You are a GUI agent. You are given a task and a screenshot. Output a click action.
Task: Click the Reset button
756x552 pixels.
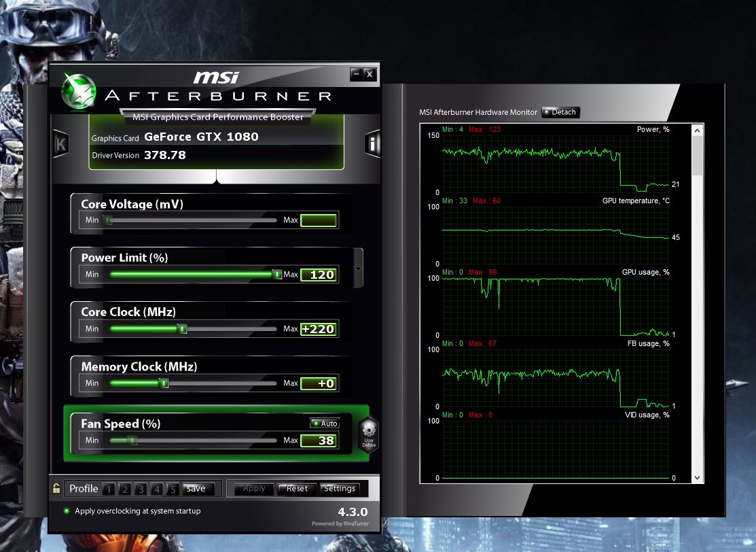tap(297, 489)
